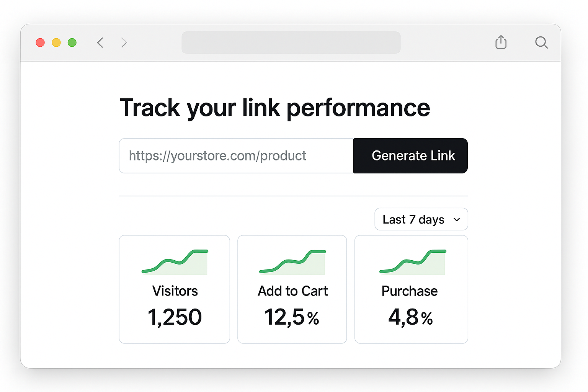Focus the store product URL input field
588x392 pixels.
236,156
